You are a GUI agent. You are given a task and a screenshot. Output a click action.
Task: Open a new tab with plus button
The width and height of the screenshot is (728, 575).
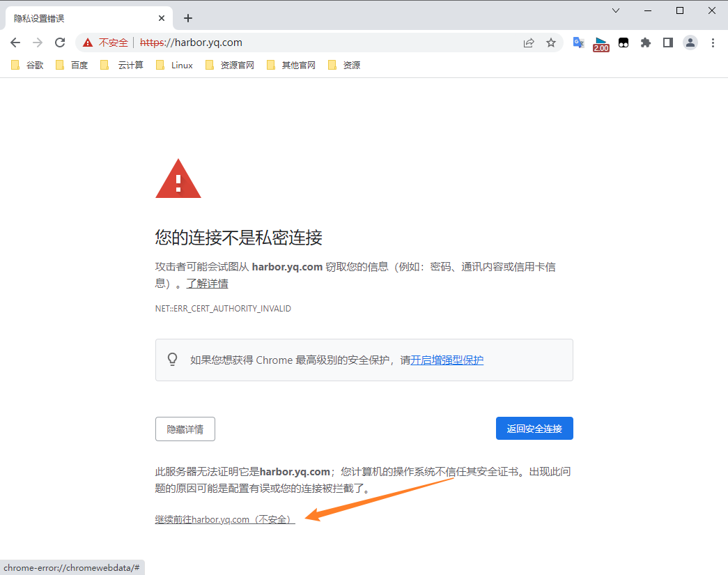pyautogui.click(x=187, y=18)
